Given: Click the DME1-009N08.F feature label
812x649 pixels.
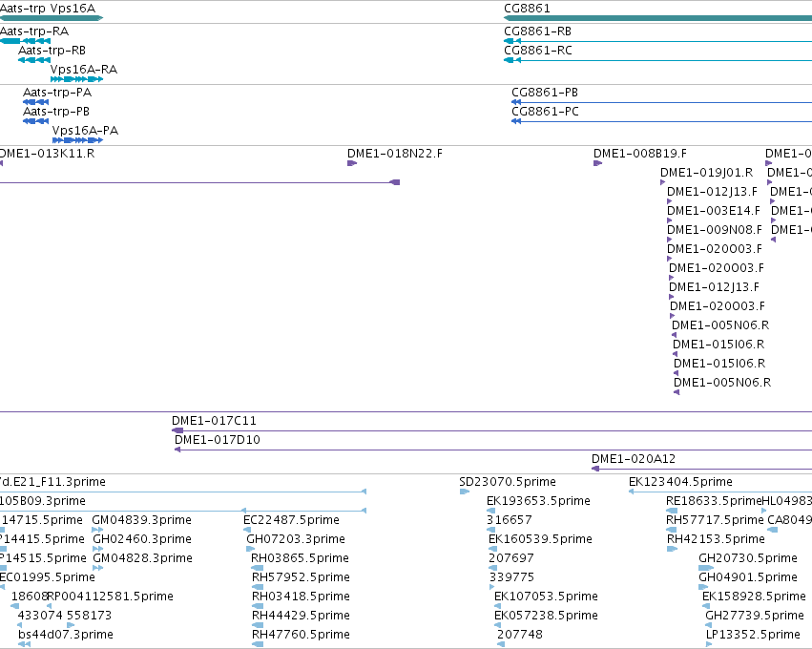Looking at the screenshot, I should point(715,230).
